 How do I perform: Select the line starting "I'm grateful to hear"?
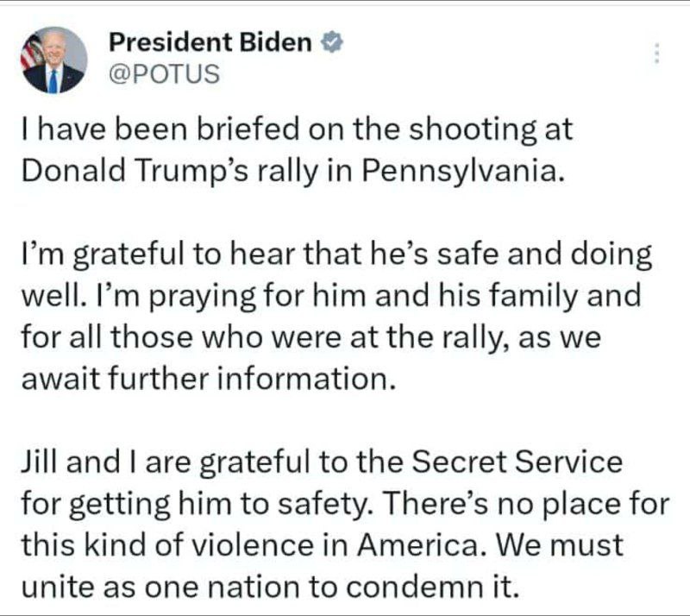tap(336, 257)
